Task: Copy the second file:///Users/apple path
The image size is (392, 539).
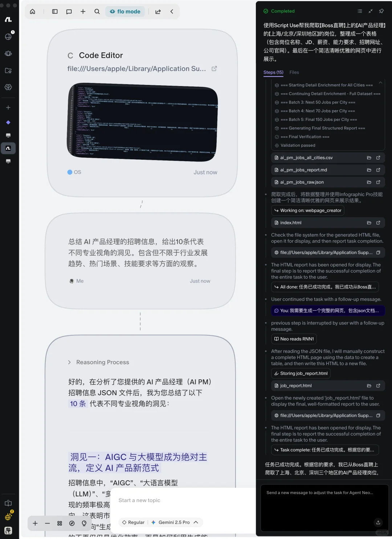Action: point(378,416)
